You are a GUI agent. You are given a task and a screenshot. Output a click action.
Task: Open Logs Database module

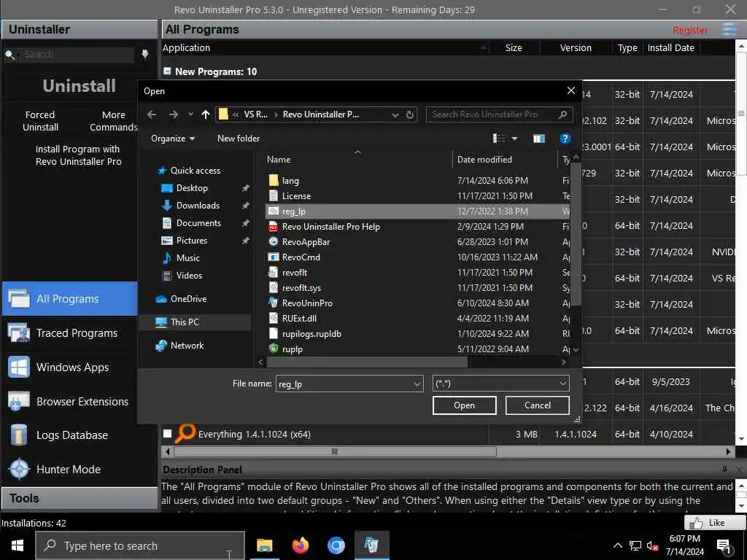pyautogui.click(x=69, y=435)
